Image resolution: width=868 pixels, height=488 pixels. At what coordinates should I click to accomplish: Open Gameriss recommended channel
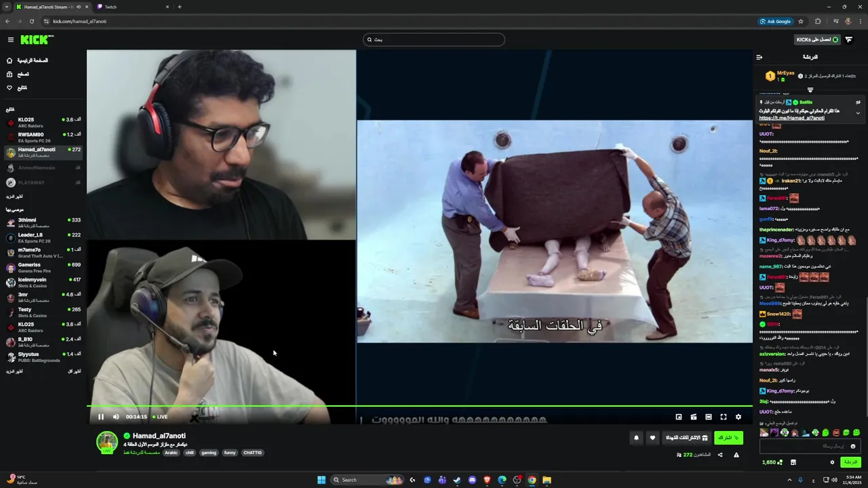[x=43, y=267]
